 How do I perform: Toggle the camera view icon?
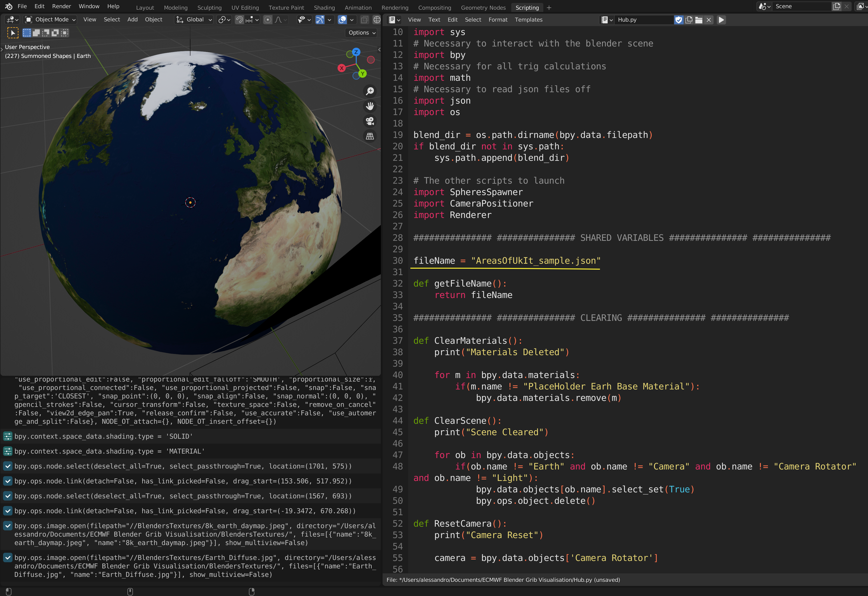click(x=370, y=121)
